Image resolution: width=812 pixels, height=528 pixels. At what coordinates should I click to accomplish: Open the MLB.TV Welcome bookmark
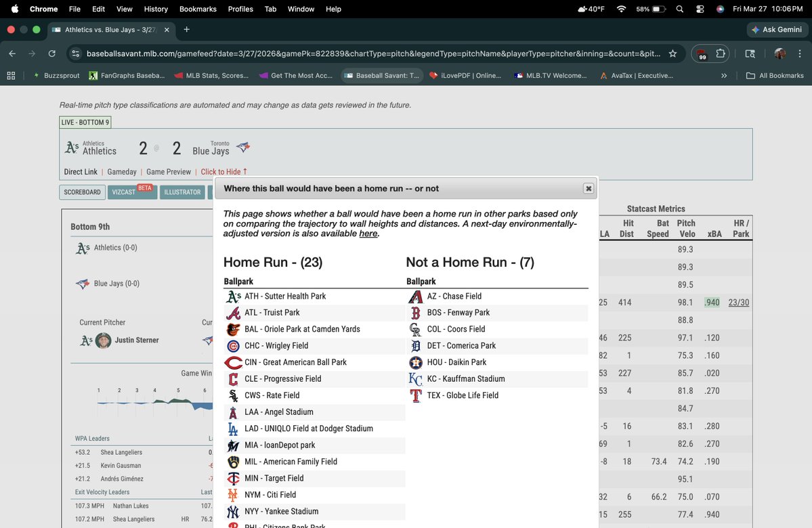pyautogui.click(x=551, y=76)
